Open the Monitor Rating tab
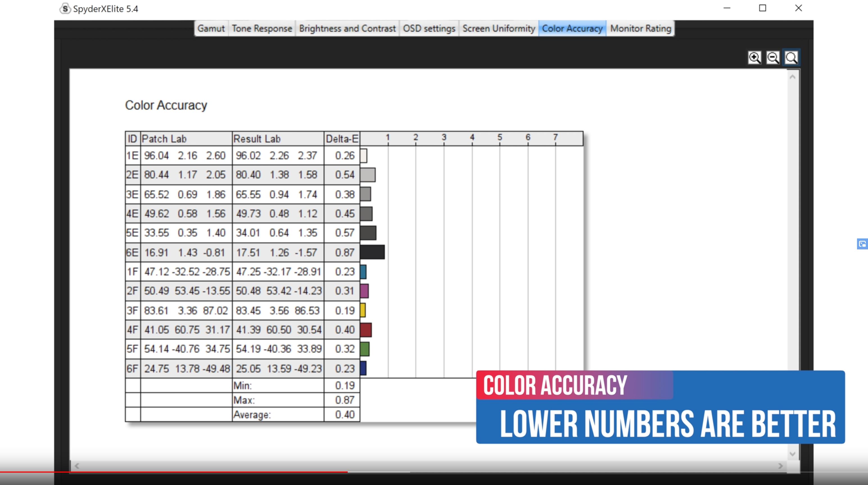The image size is (868, 485). 641,28
